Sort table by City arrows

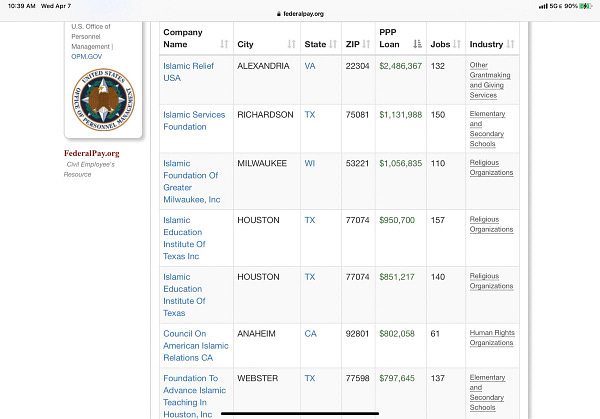(x=292, y=44)
